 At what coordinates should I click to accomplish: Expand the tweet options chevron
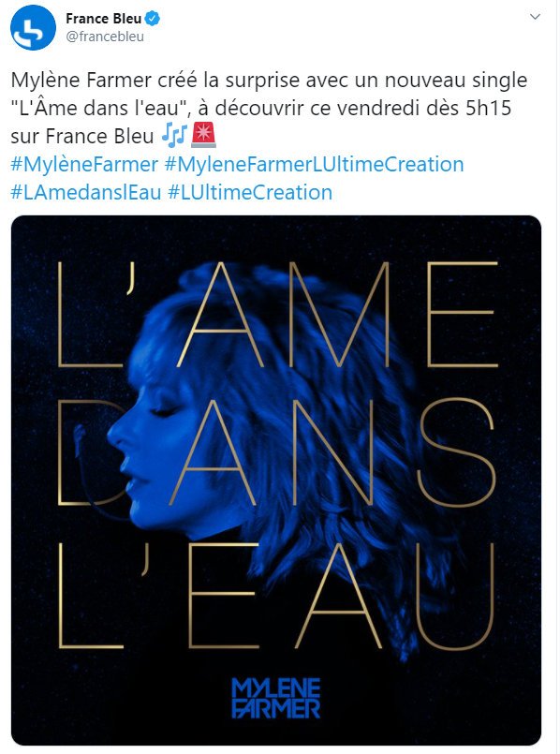[535, 17]
